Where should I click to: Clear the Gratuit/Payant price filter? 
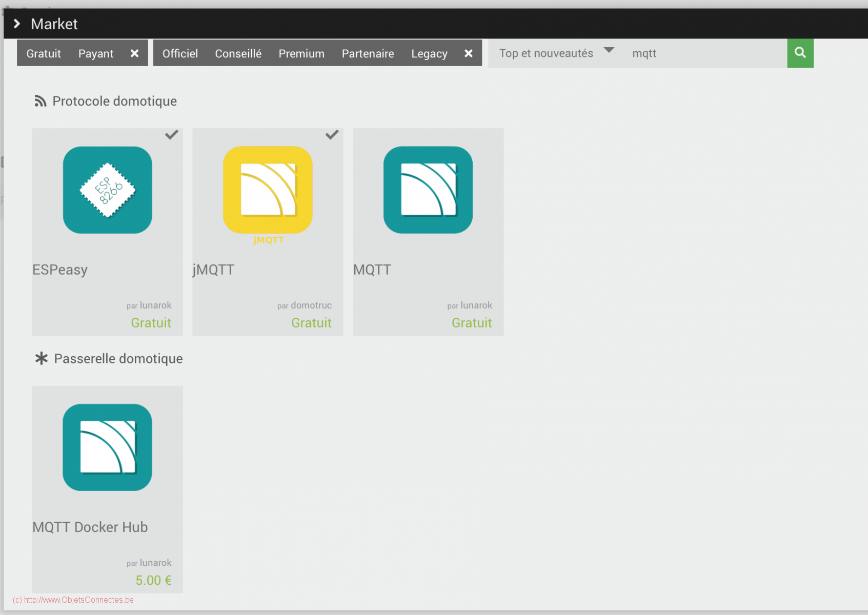click(x=134, y=53)
